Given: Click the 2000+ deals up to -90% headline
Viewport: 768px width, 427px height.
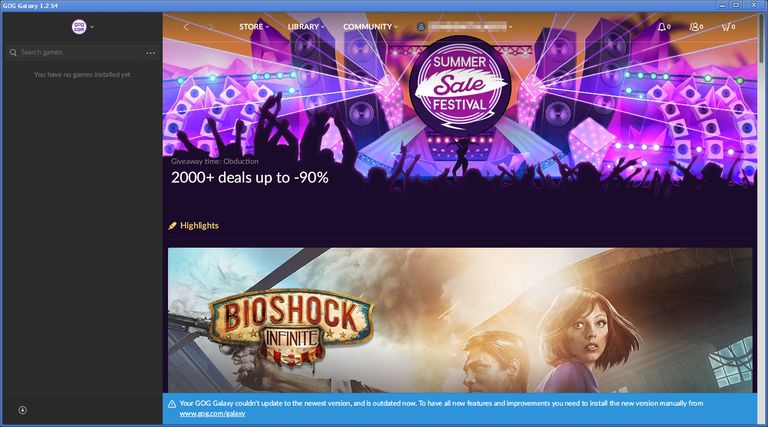Looking at the screenshot, I should pyautogui.click(x=250, y=177).
